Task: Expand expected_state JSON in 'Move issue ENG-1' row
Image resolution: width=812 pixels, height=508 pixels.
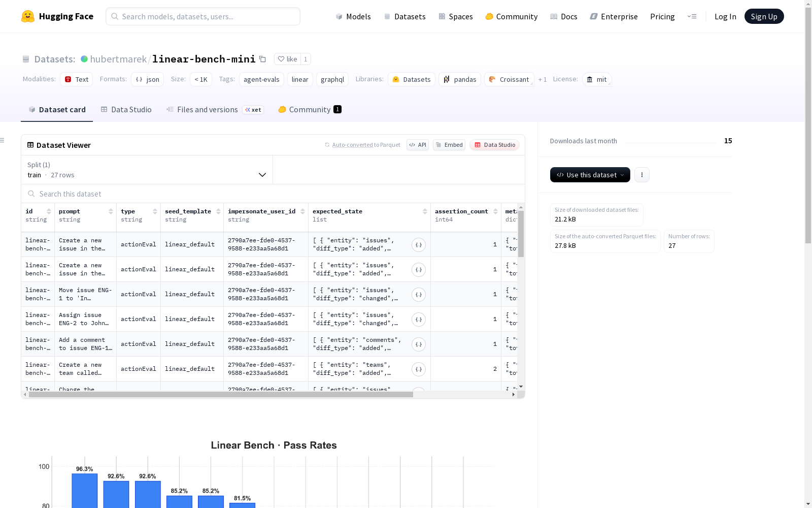Action: click(419, 295)
